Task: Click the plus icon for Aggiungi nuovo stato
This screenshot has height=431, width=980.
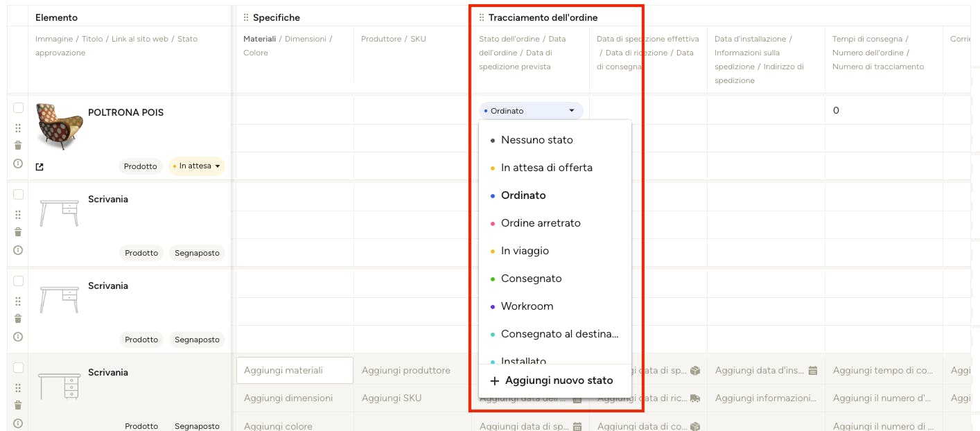Action: point(494,380)
